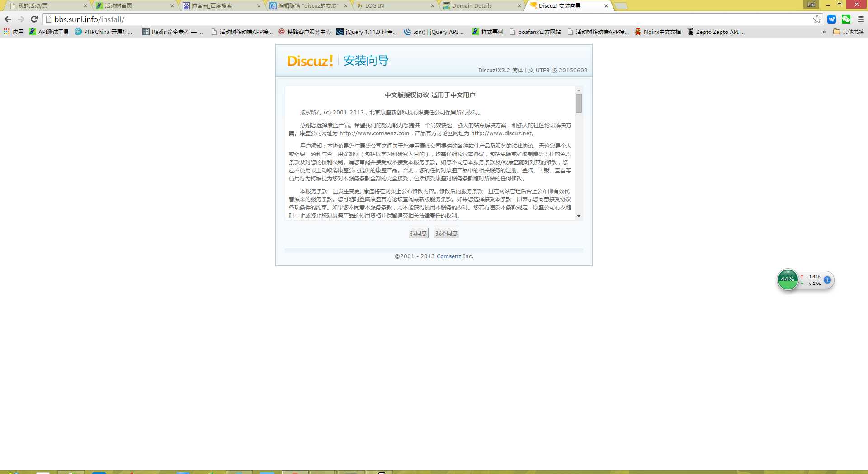
Task: Click the Discuz!X3.2 简体中文 UTF8 version text
Action: [533, 70]
